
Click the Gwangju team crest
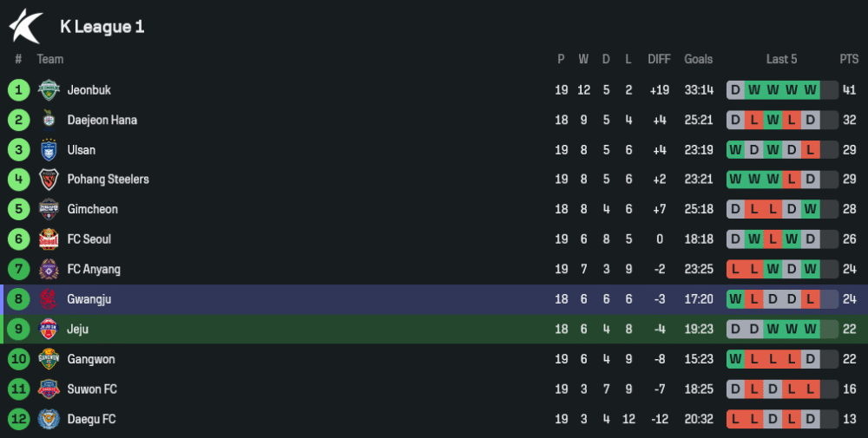point(48,299)
